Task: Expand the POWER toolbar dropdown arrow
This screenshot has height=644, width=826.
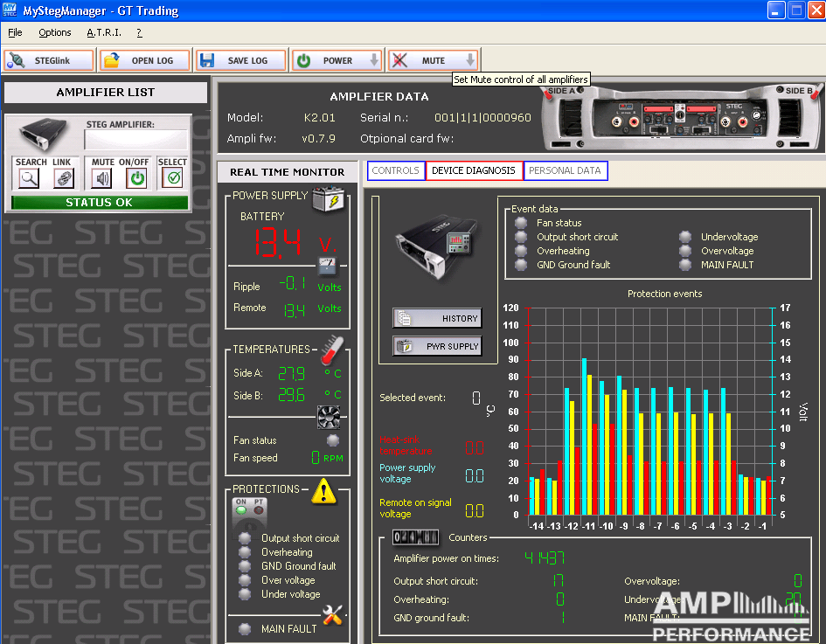Action: [x=374, y=60]
